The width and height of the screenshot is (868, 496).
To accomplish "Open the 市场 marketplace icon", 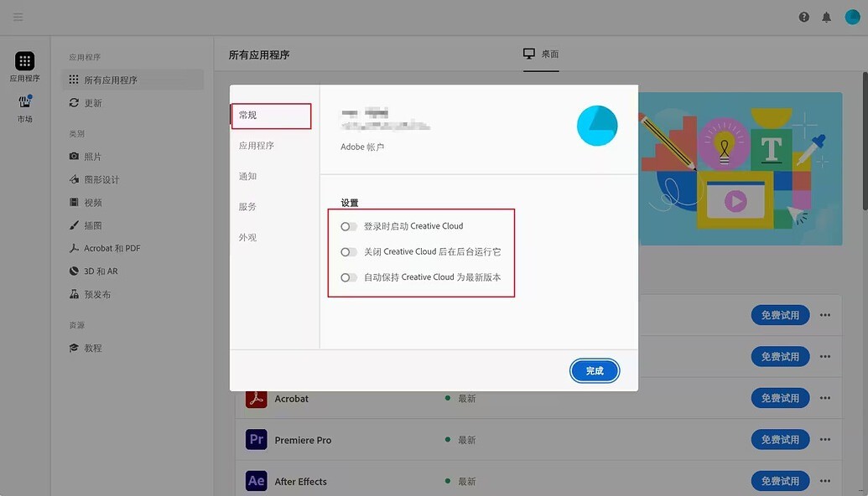I will (25, 102).
